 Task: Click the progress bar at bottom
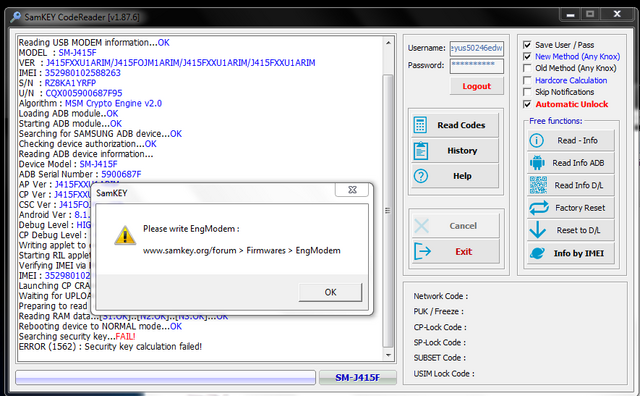165,378
